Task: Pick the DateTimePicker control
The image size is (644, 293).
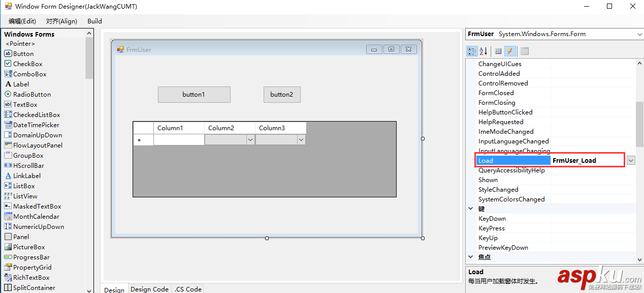Action: tap(31, 125)
